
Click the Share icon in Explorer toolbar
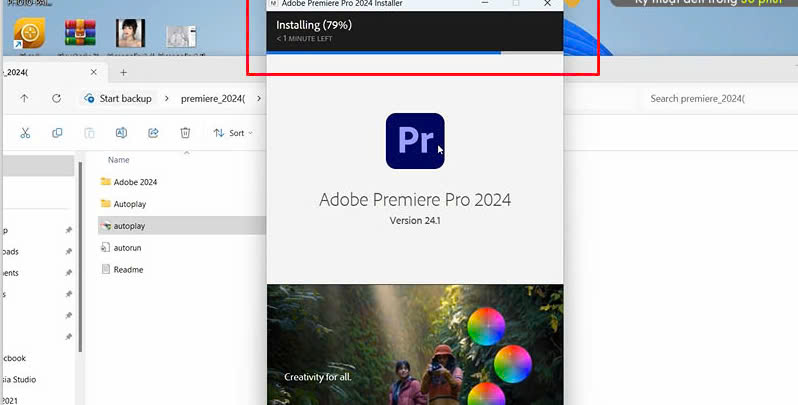point(153,133)
